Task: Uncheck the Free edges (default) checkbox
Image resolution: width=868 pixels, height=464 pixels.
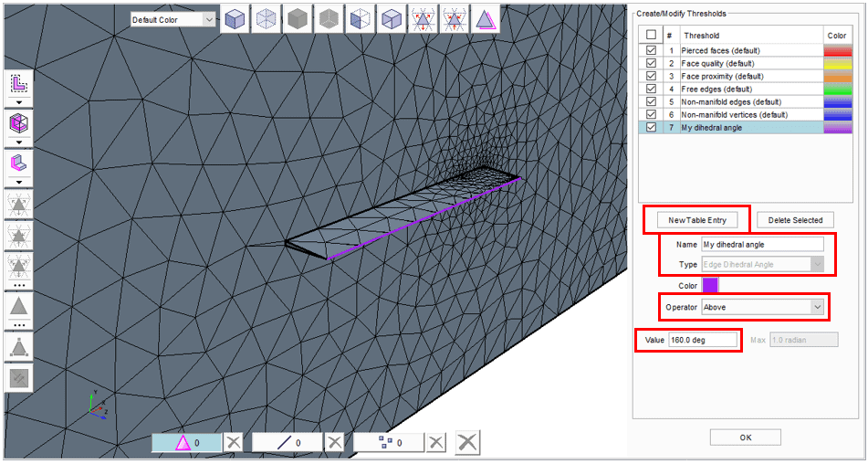Action: click(x=651, y=89)
